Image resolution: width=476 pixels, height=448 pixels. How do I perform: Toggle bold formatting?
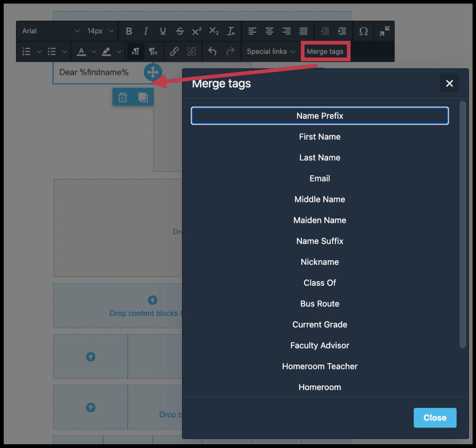click(129, 31)
